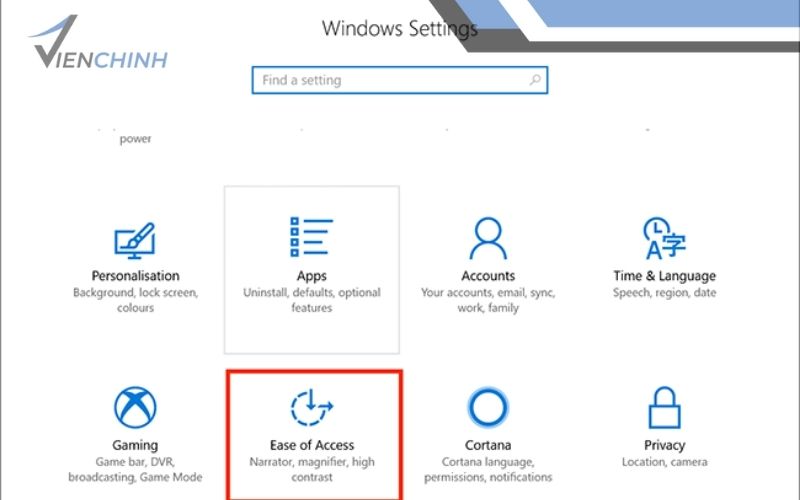Click the Privacy label
This screenshot has height=500, width=800.
664,445
